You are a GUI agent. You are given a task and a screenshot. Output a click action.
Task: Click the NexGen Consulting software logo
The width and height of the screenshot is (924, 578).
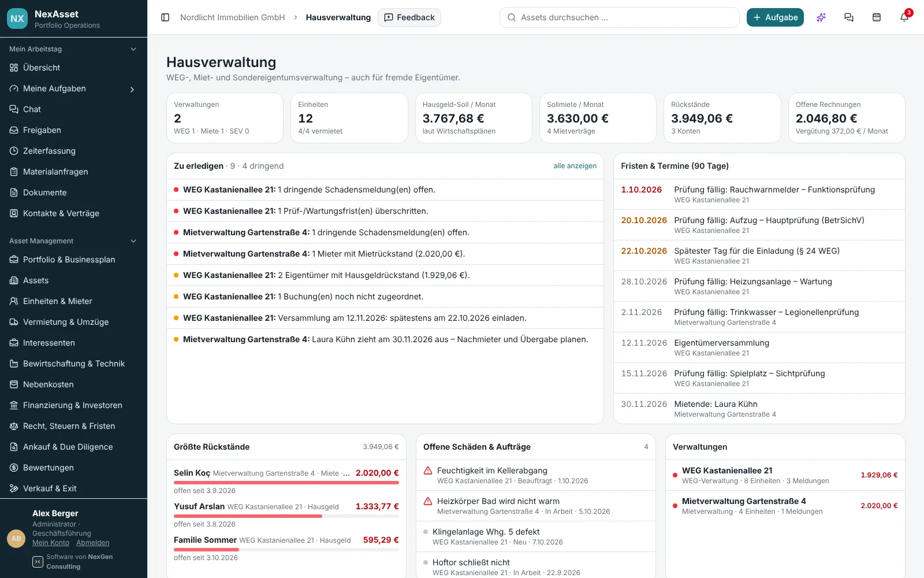tap(38, 562)
